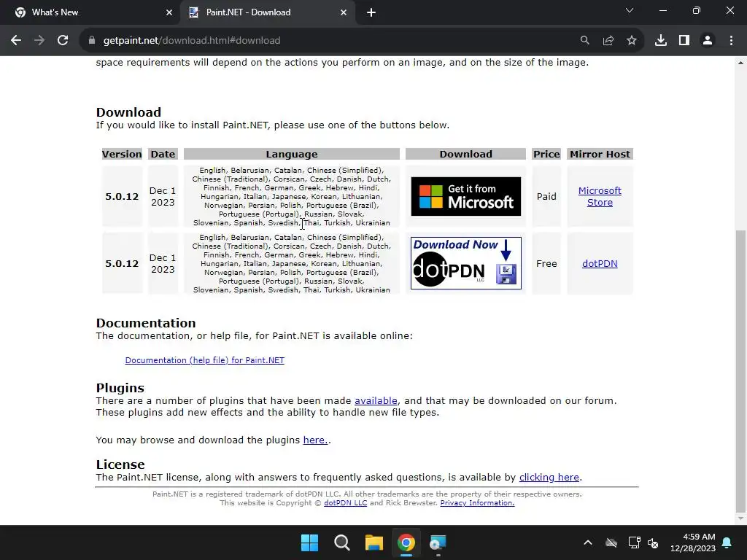The width and height of the screenshot is (747, 560).
Task: Reload the getpaint.net page
Action: (x=63, y=41)
